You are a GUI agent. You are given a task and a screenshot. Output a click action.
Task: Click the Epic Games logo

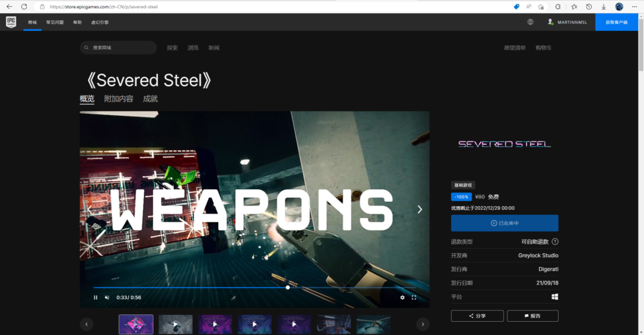11,22
